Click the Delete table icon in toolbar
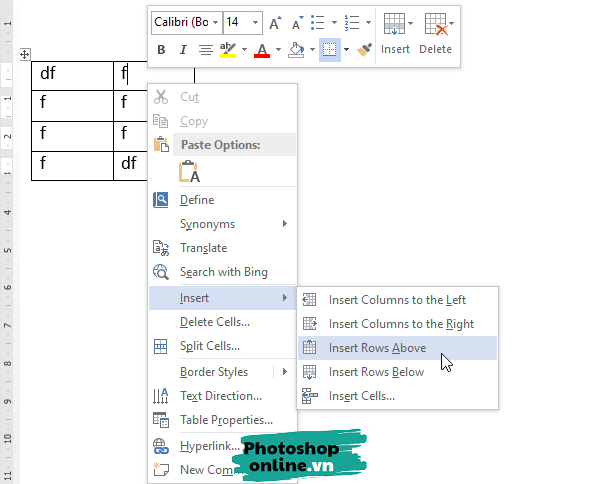 [435, 32]
